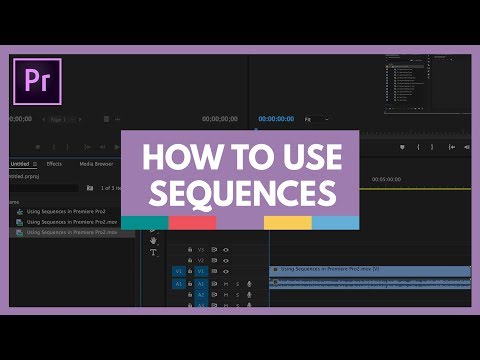Toggle track lock on the V1 track

point(190,271)
